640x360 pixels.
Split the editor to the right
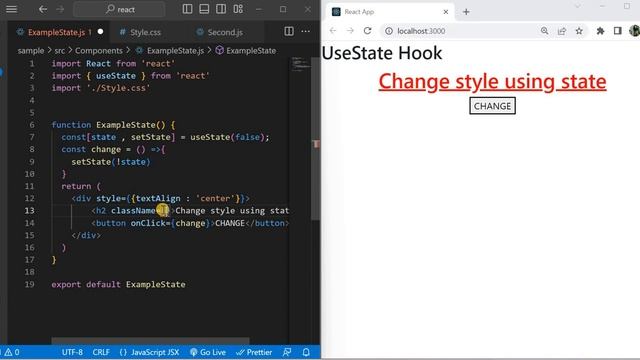pyautogui.click(x=289, y=31)
